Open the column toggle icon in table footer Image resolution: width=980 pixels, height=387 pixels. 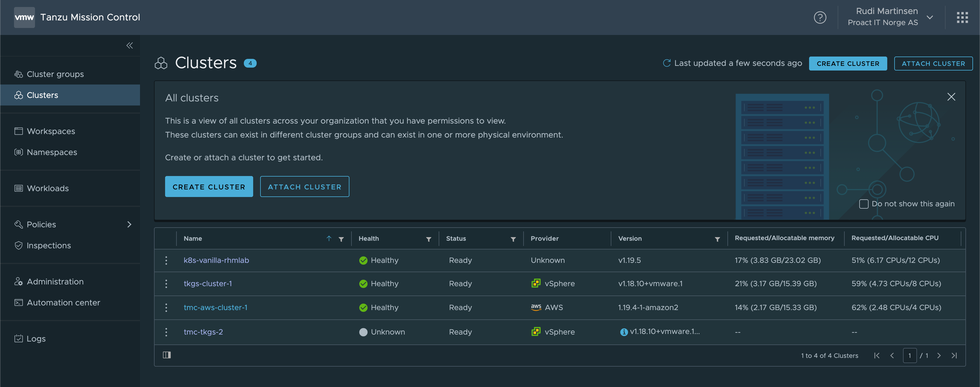tap(167, 355)
